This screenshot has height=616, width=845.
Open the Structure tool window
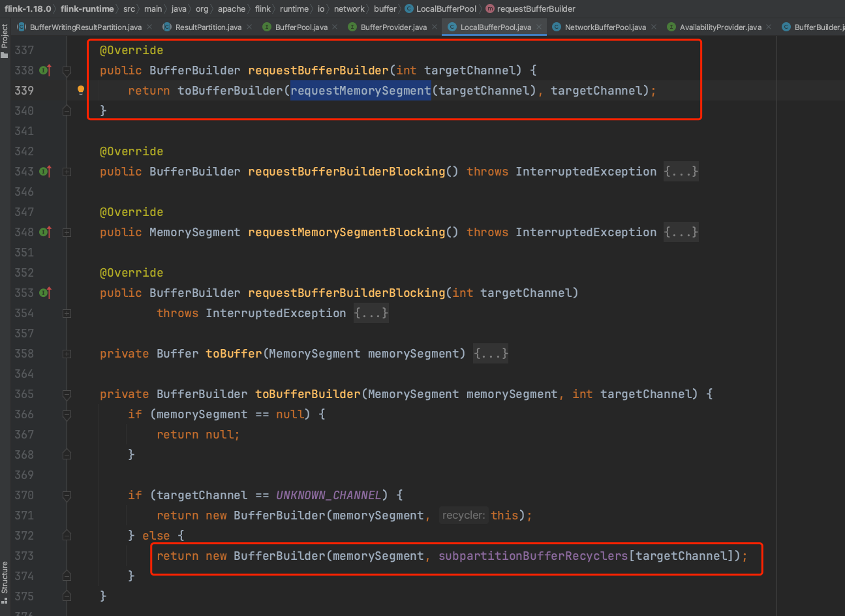point(5,583)
